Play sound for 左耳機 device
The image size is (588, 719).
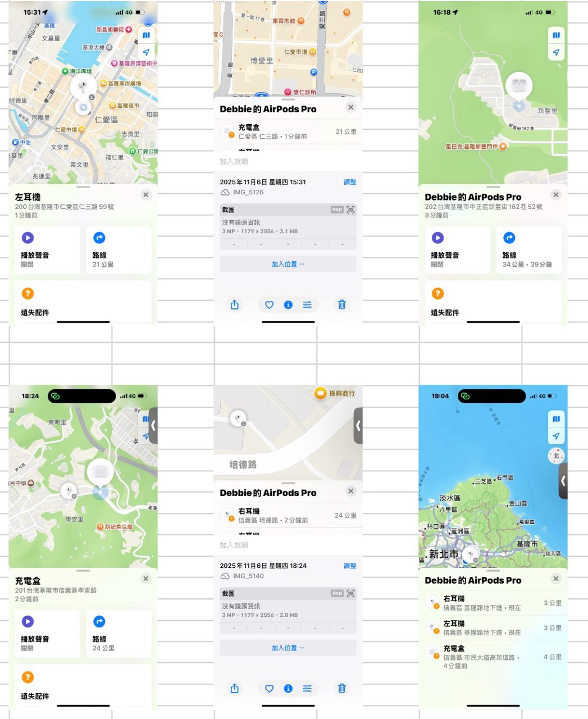(x=44, y=250)
